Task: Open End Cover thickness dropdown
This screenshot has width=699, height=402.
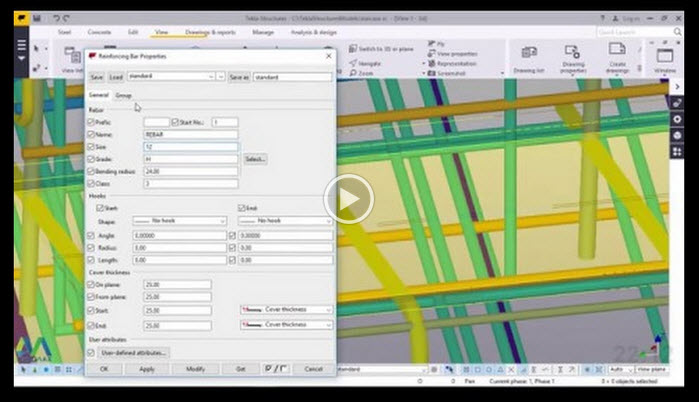Action: click(x=286, y=325)
